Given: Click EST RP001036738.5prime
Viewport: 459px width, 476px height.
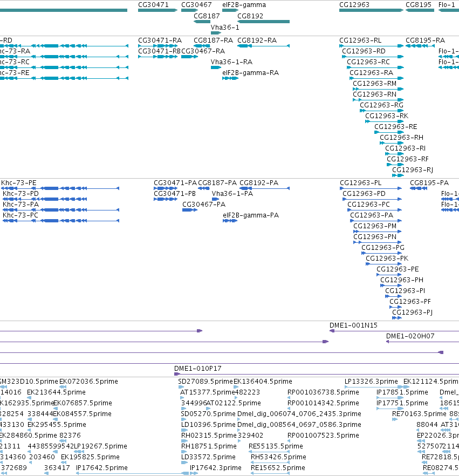Looking at the screenshot, I should [x=324, y=392].
